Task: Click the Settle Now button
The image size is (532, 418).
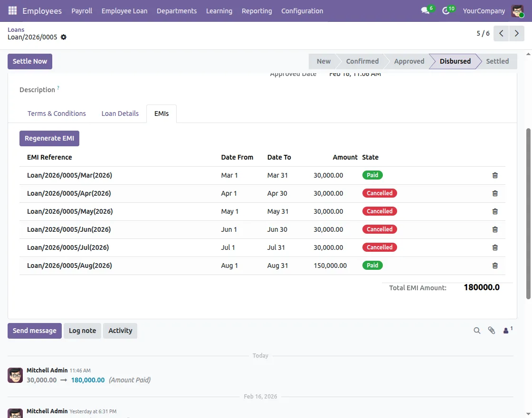Action: tap(30, 61)
